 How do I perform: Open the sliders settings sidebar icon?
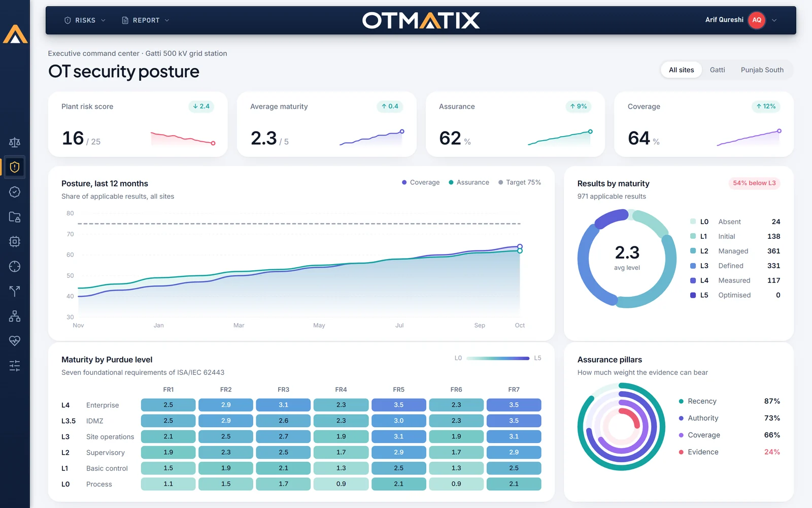[15, 365]
